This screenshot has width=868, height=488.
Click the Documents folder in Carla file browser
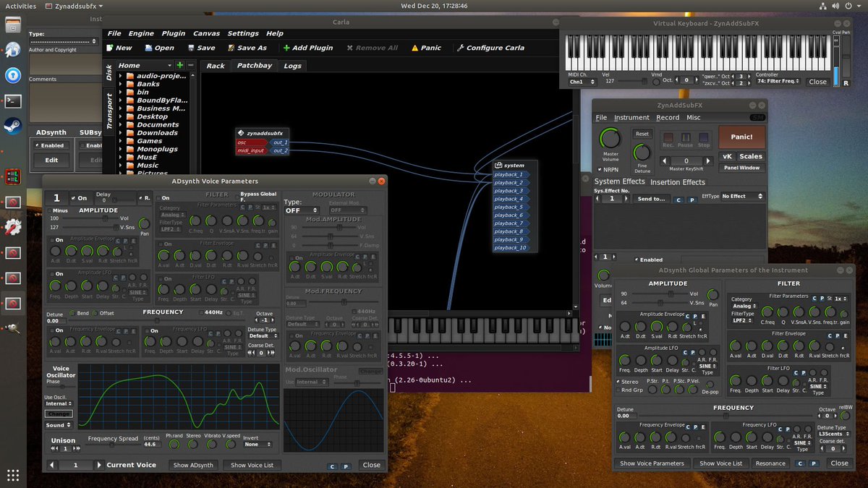click(157, 125)
